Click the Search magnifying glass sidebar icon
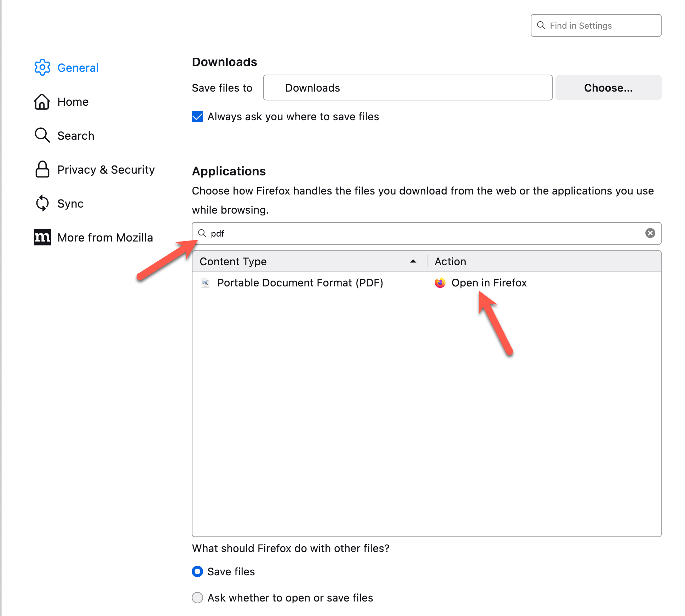685x616 pixels. tap(42, 135)
